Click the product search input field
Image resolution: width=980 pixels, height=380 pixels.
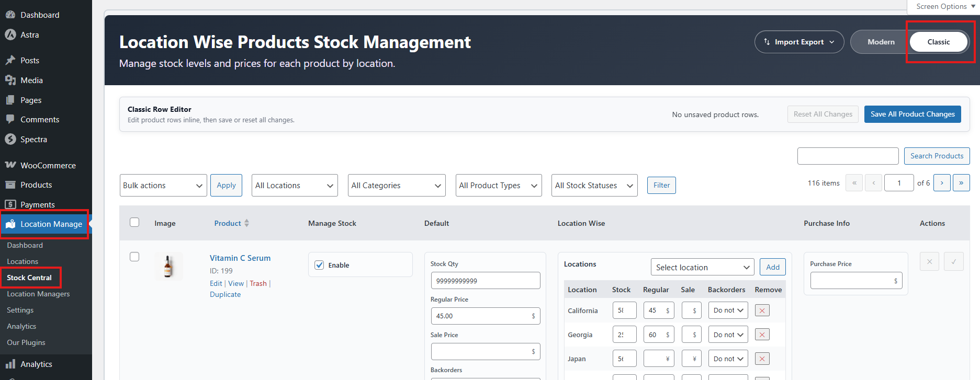click(848, 156)
